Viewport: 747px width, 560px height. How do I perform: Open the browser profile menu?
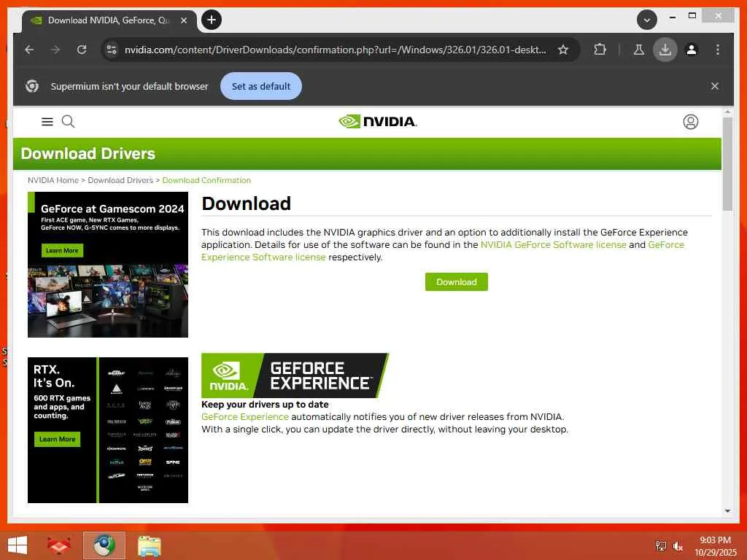[692, 50]
